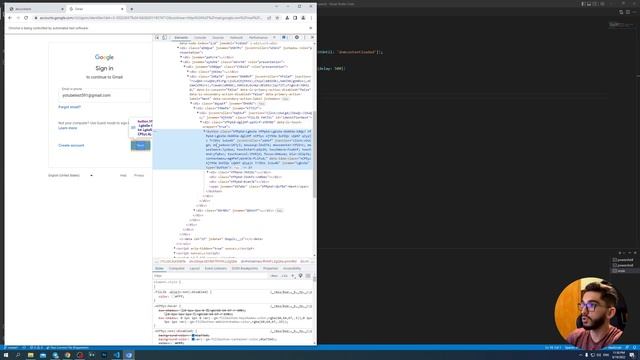Switch to the DevTools Elements tab
Image resolution: width=640 pixels, height=360 pixels.
pyautogui.click(x=181, y=38)
